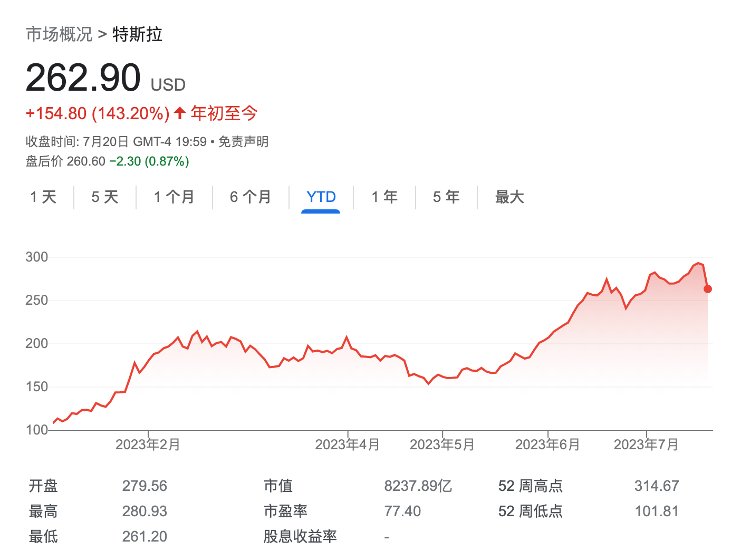The image size is (731, 560).
Task: Click the red up arrow beside 年初至今
Action: (180, 113)
